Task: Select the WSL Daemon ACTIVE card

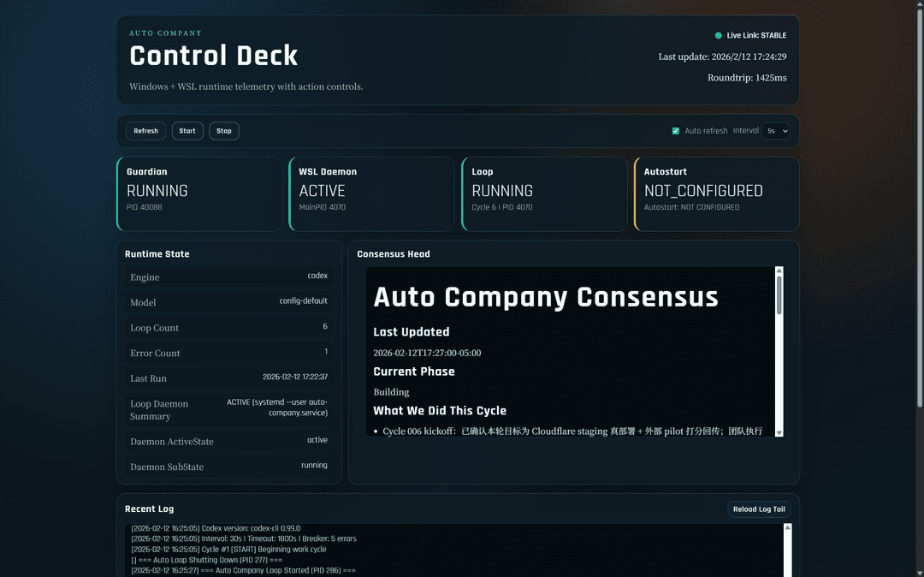Action: tap(371, 194)
